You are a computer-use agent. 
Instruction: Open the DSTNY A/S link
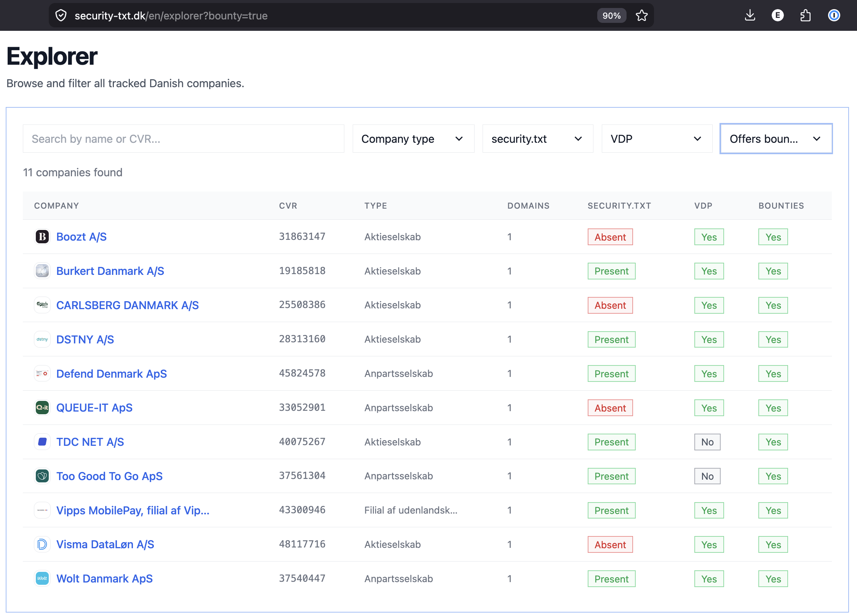click(x=85, y=339)
